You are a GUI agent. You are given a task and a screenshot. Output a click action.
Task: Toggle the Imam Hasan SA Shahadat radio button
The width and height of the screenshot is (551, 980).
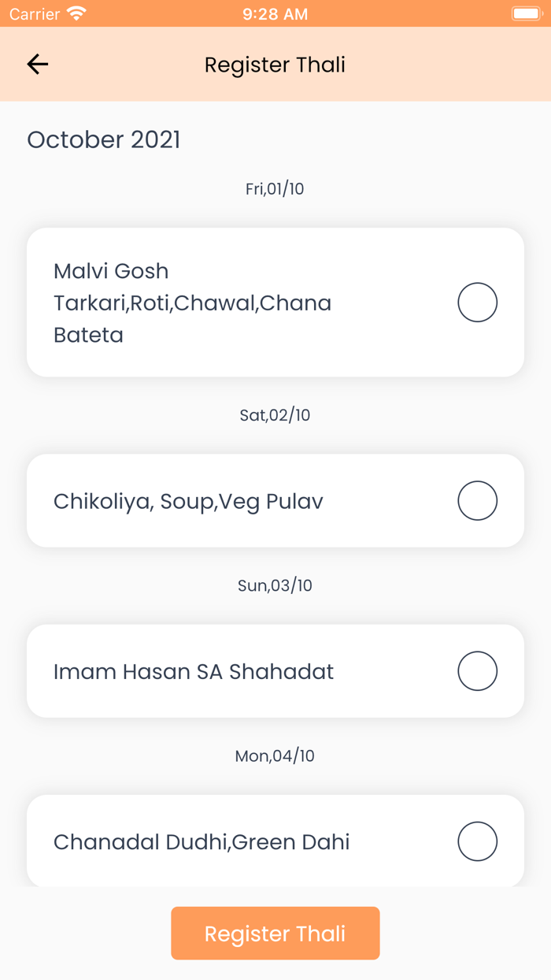pos(477,671)
